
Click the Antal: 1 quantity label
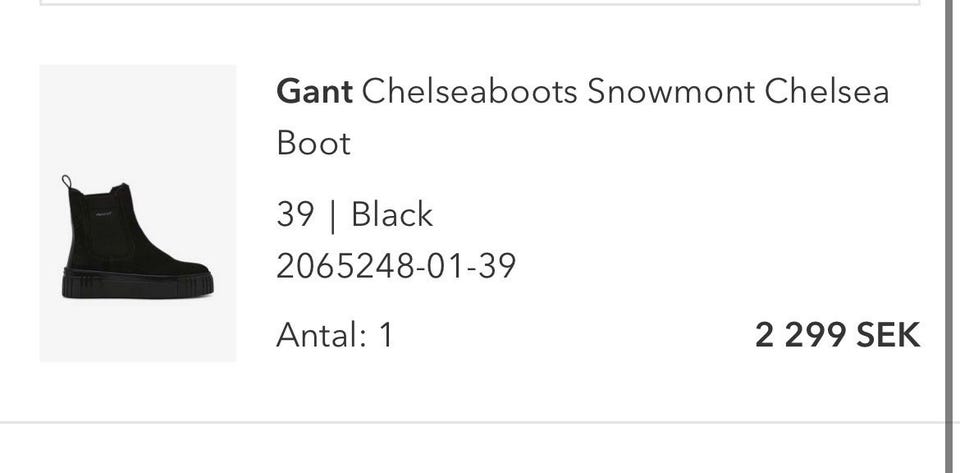coord(335,335)
